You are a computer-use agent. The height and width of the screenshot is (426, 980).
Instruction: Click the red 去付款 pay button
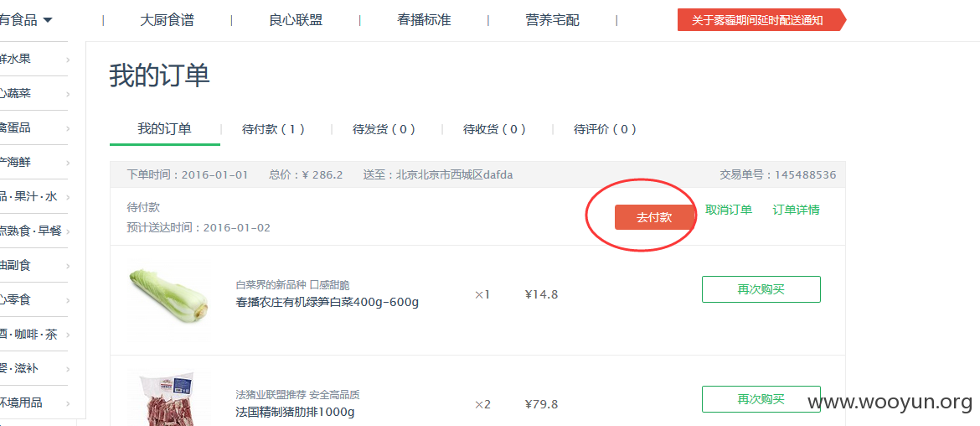click(655, 217)
